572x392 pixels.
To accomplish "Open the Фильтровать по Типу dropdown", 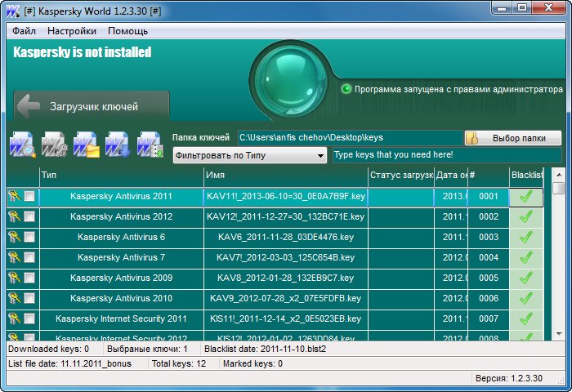I will [250, 155].
